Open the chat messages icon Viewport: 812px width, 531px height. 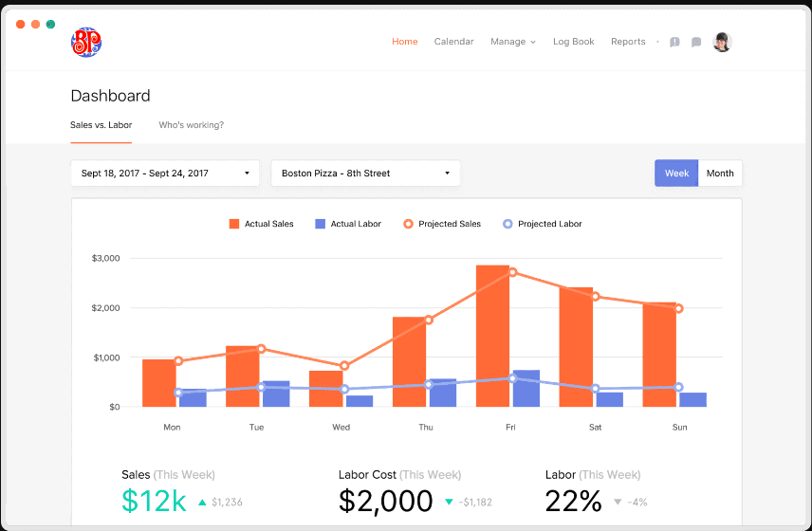pyautogui.click(x=696, y=42)
